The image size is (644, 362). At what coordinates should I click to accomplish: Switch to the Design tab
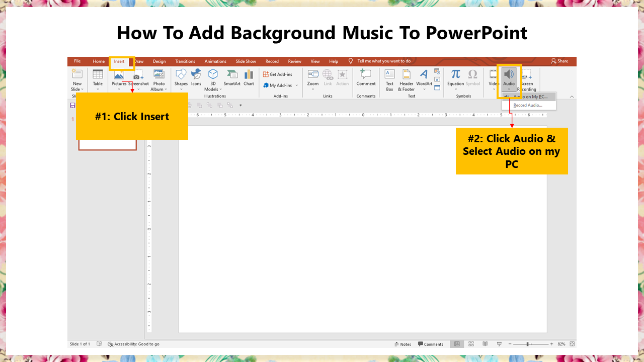click(x=159, y=61)
